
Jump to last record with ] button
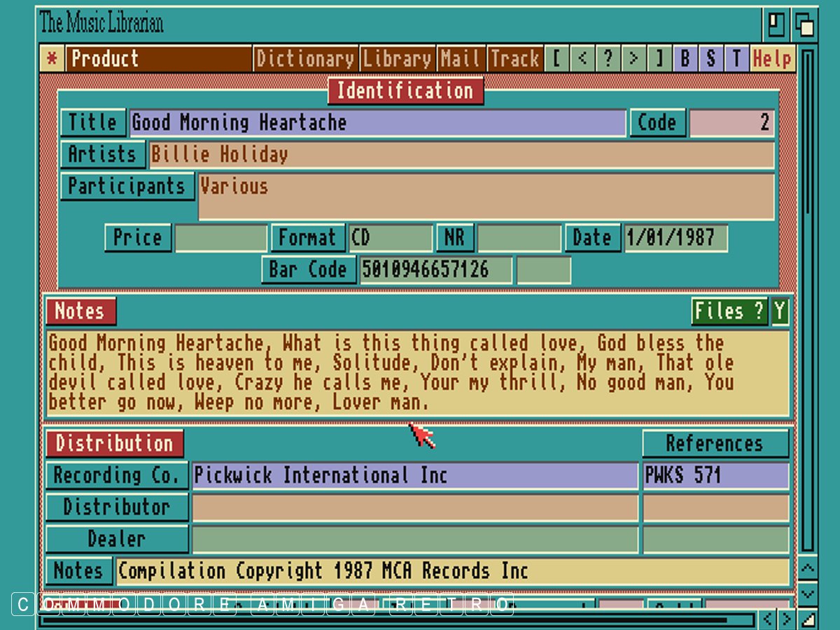659,59
